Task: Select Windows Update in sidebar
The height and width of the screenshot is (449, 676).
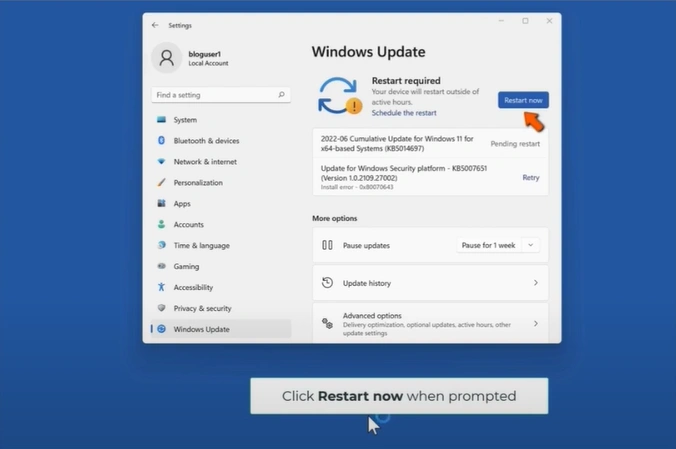Action: [x=201, y=329]
